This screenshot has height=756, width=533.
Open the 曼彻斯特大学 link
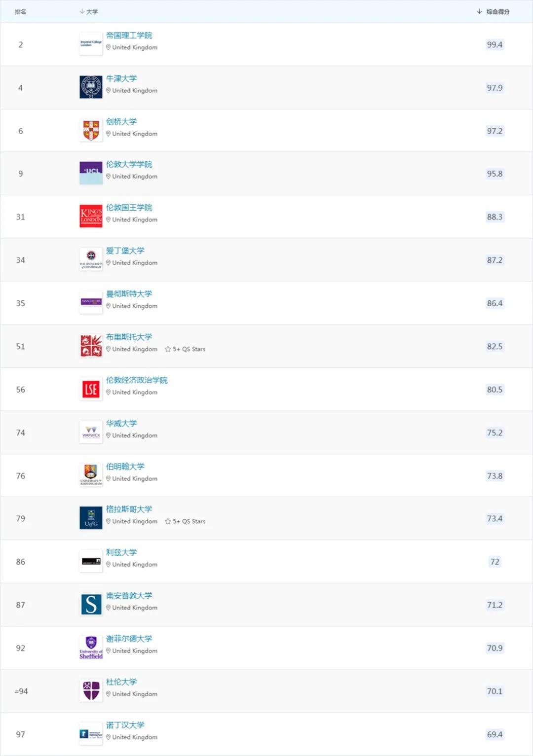coord(129,293)
